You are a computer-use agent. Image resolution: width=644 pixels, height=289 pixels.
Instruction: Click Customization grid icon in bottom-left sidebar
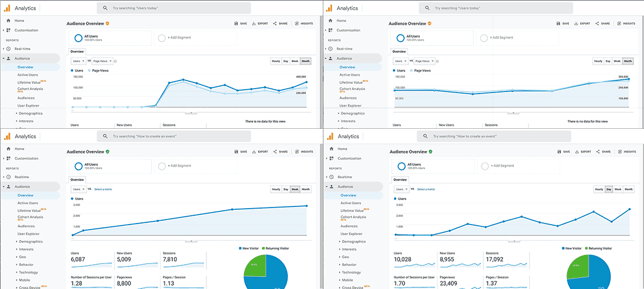(x=8, y=159)
